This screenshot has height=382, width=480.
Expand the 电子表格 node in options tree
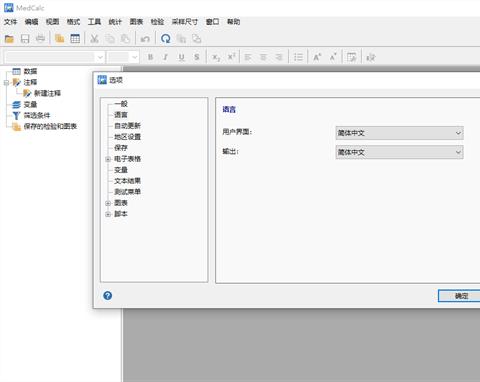108,159
